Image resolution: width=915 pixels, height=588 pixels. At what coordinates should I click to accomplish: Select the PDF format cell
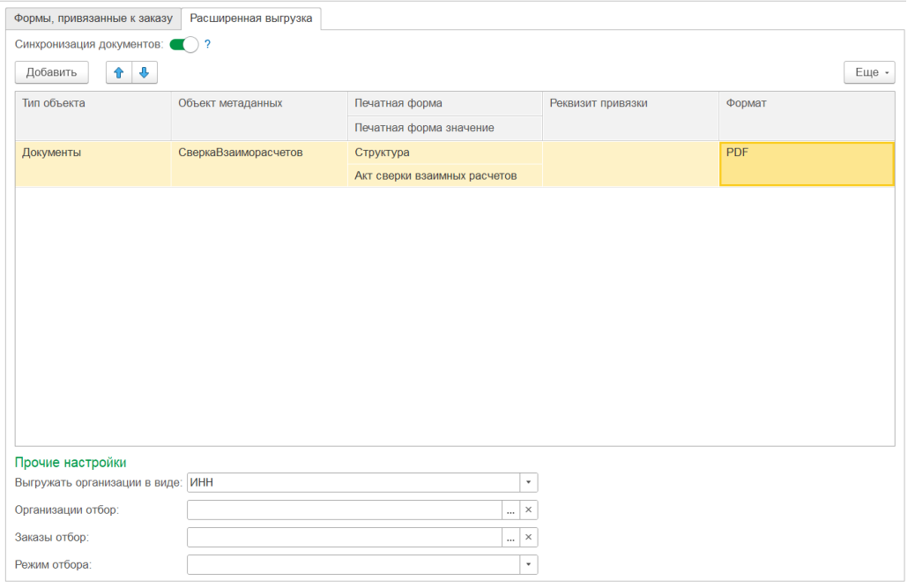click(807, 164)
